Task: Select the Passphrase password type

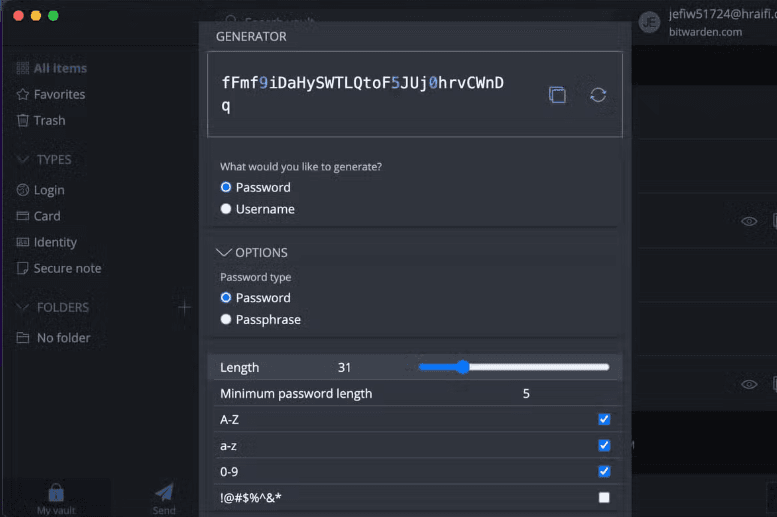Action: pyautogui.click(x=225, y=320)
